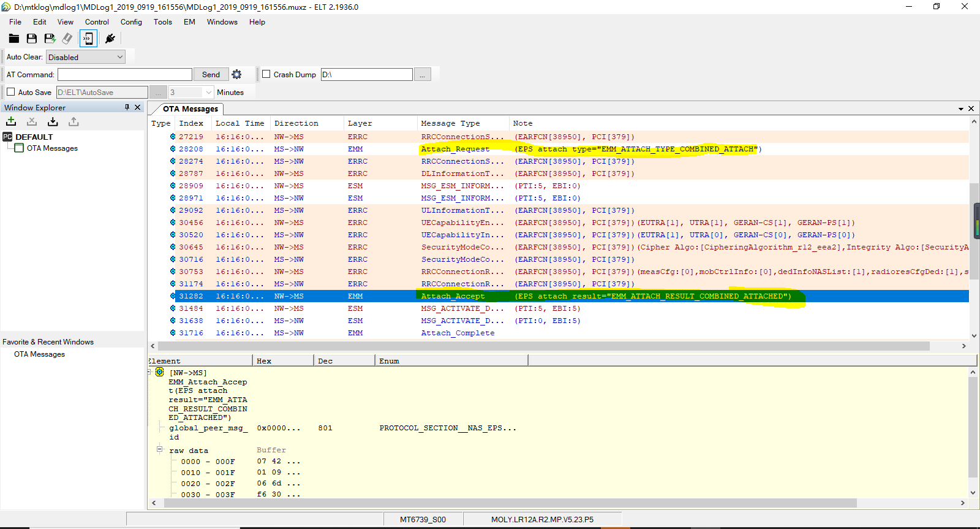Click the Auto Save path field
The width and height of the screenshot is (980, 529).
click(102, 92)
